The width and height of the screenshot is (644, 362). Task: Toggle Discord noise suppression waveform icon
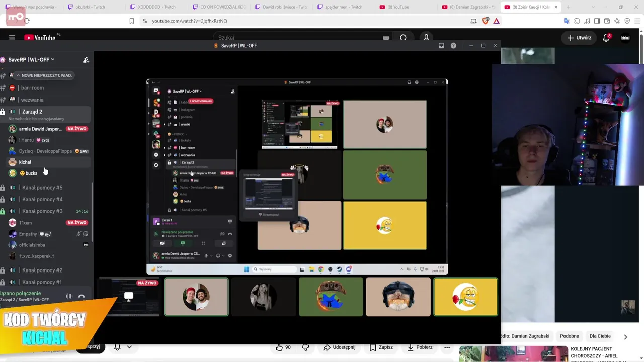pos(69,296)
